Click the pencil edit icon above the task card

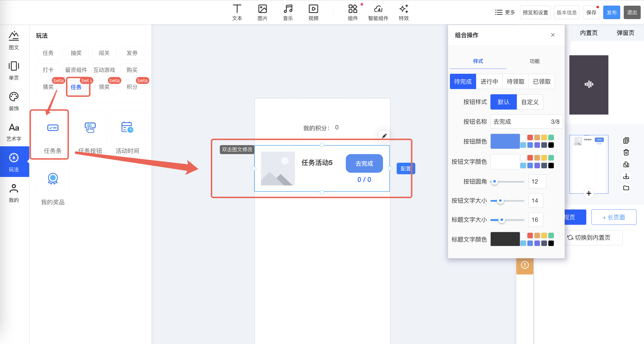tap(384, 136)
